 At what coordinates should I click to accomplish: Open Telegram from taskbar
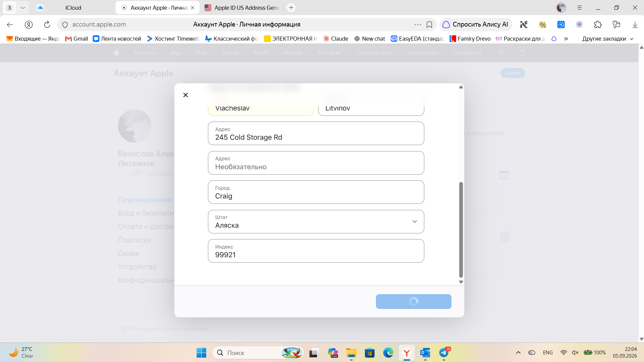coord(444,353)
